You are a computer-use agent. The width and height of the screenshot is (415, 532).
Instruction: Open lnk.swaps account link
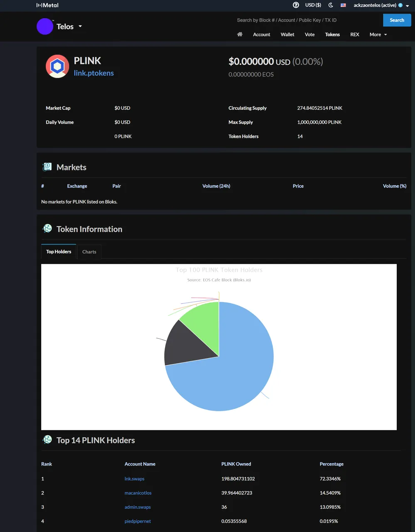pyautogui.click(x=134, y=479)
